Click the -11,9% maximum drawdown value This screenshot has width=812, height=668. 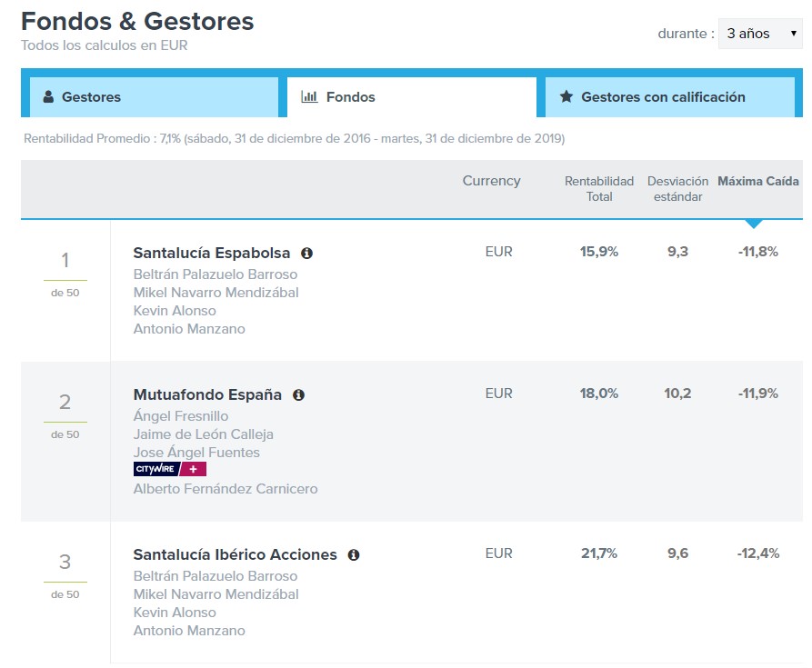click(x=758, y=394)
